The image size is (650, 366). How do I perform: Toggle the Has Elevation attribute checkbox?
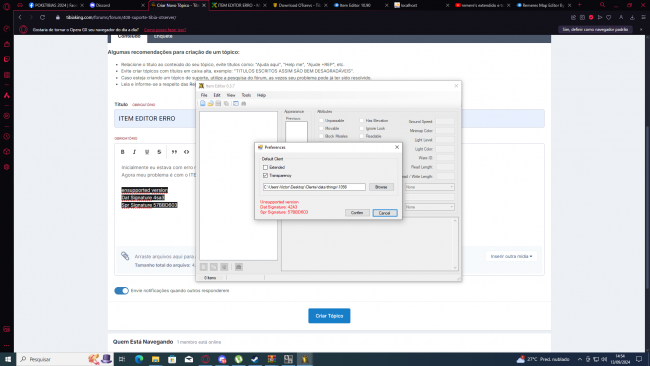pos(361,121)
